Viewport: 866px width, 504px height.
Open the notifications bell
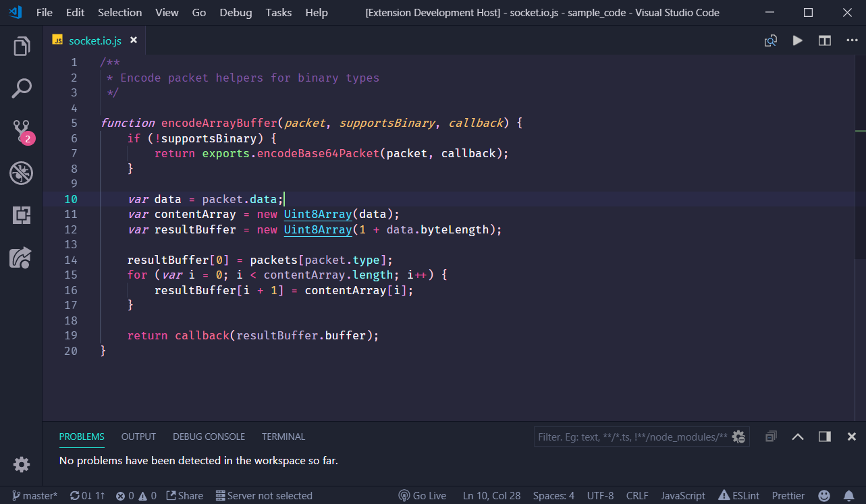click(850, 495)
